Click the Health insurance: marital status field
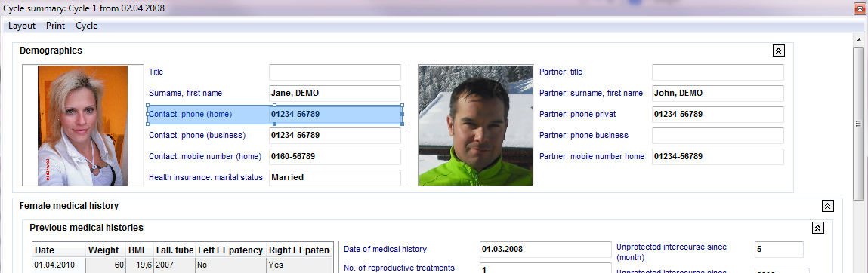Screen dimensions: 868x273 tap(335, 178)
